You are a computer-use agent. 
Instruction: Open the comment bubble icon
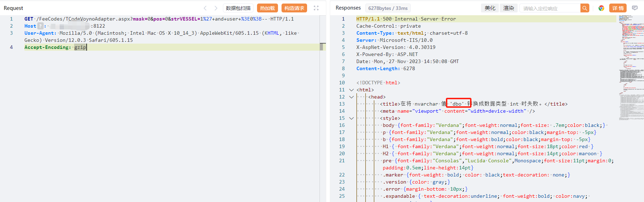click(x=635, y=8)
